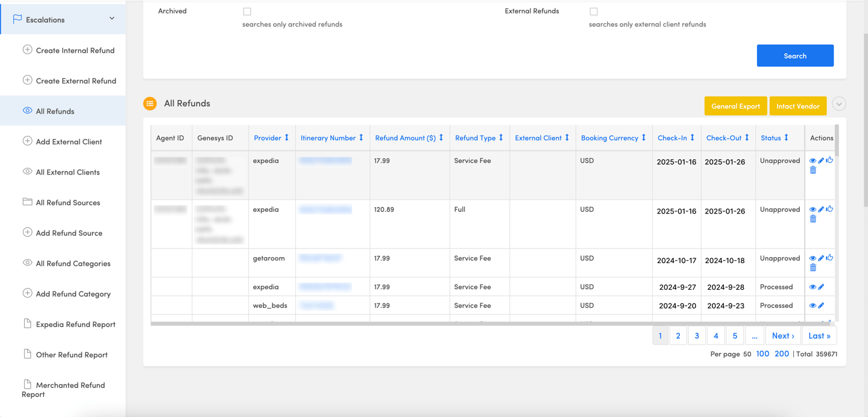
Task: Approve the 17.99 expedia Unapproved refund
Action: (829, 160)
